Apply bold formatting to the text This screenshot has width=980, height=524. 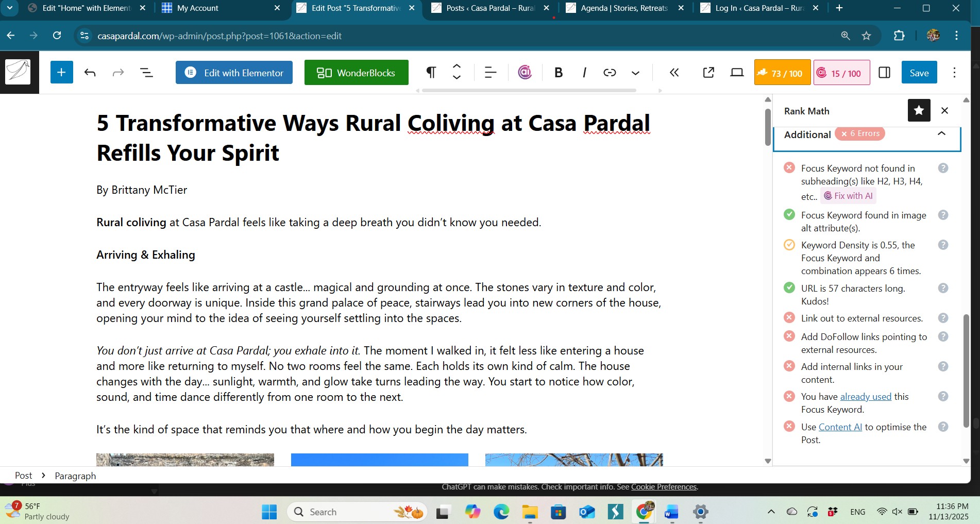558,73
